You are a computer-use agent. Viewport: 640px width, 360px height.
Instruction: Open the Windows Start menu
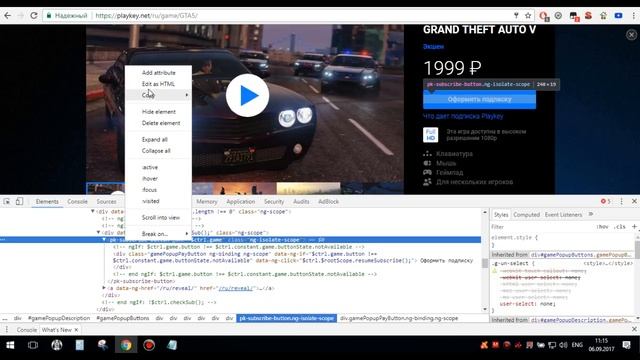pyautogui.click(x=10, y=345)
